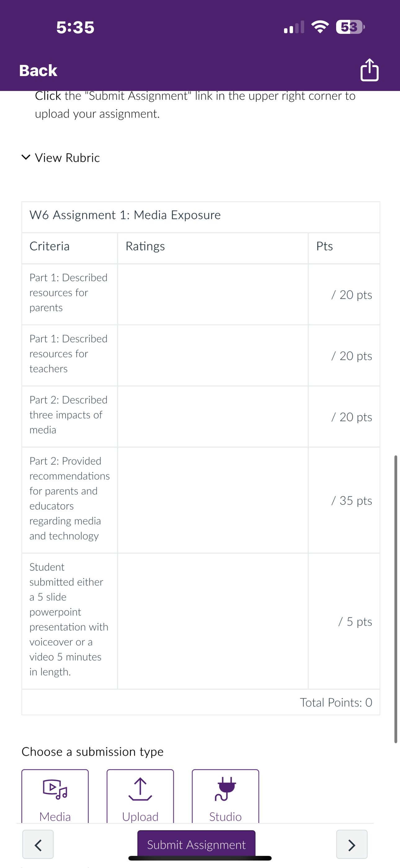Open the Studio submission tab
The width and height of the screenshot is (400, 868).
click(225, 797)
